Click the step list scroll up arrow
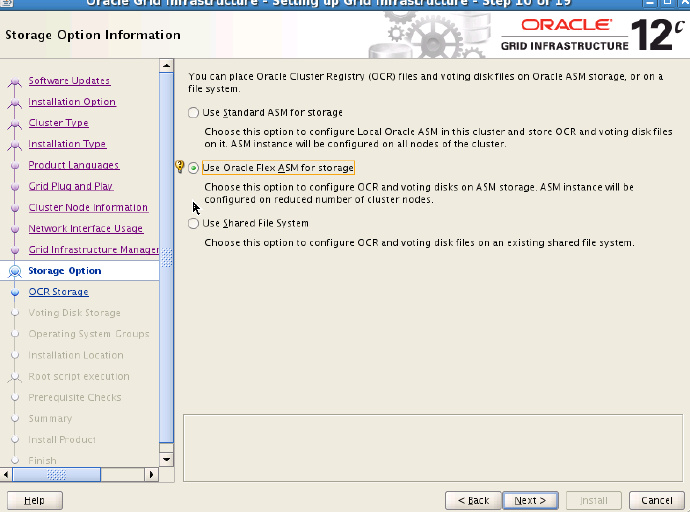 (166, 66)
